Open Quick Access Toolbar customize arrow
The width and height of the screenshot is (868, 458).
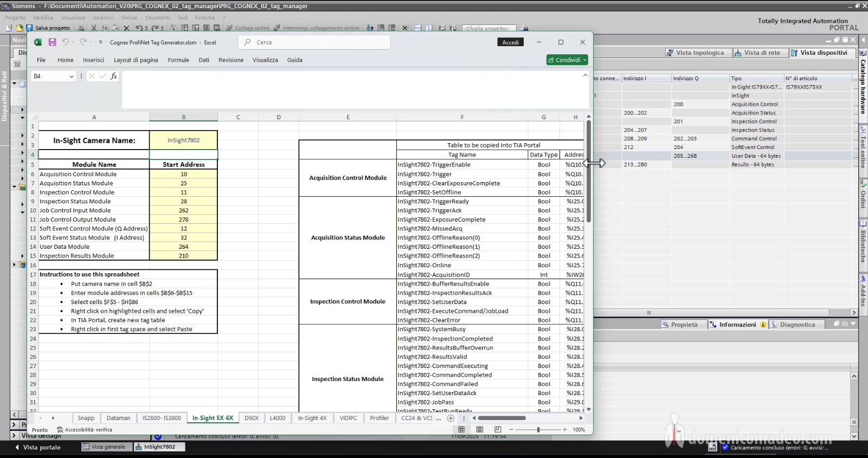pos(100,42)
